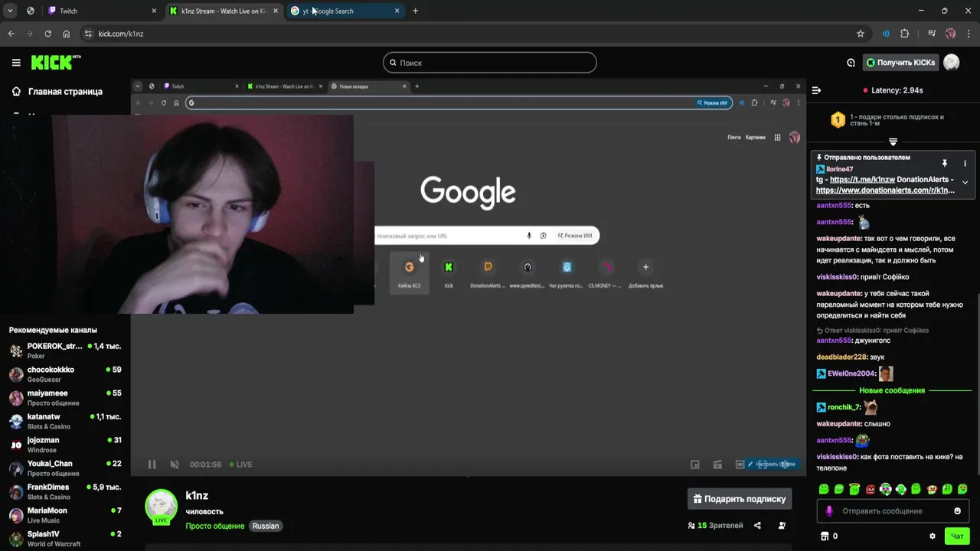980x551 pixels.
Task: Open the Chrome three-dot menu
Action: (968, 34)
